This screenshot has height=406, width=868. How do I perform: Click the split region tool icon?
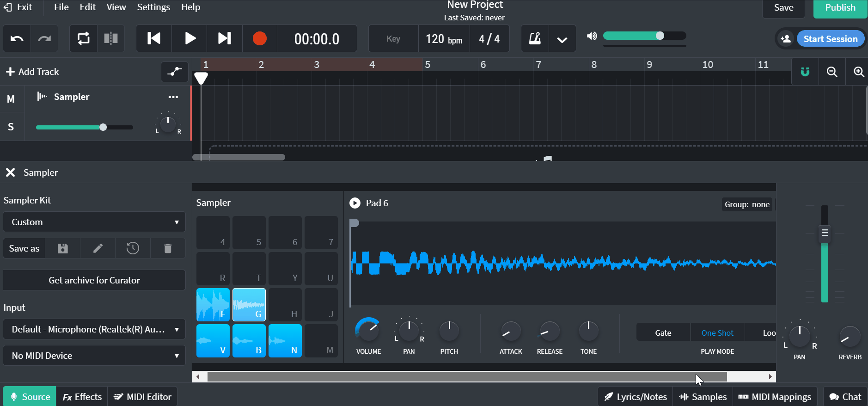111,38
